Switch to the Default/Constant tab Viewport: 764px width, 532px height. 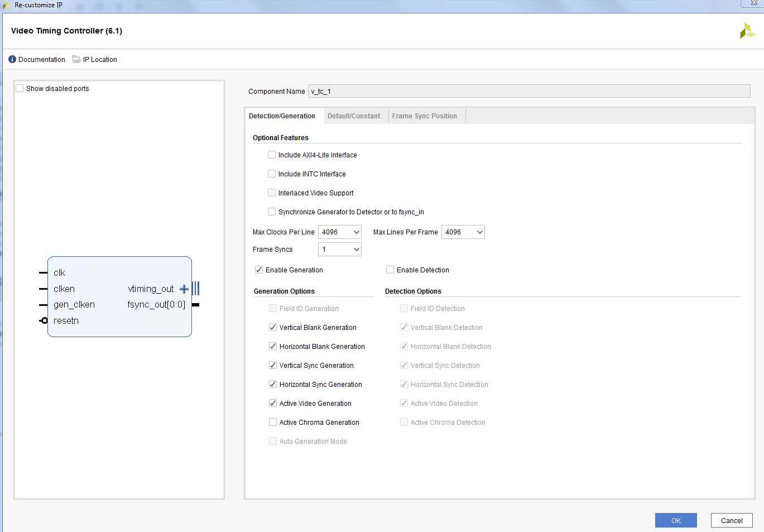pyautogui.click(x=353, y=116)
